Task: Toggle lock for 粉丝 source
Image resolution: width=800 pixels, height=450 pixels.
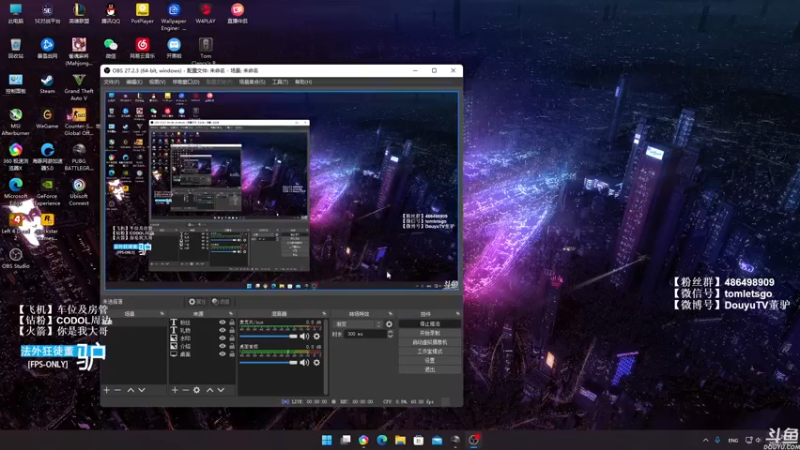Action: tap(232, 322)
